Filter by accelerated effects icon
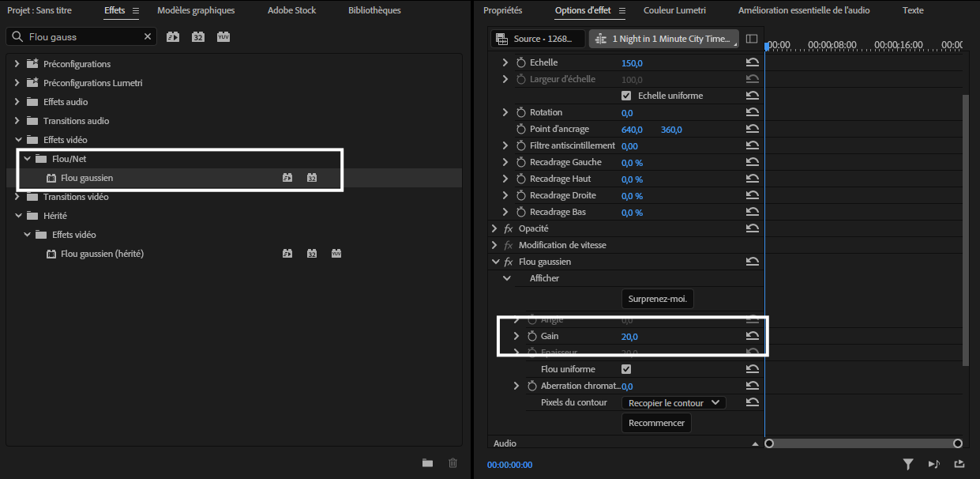 [x=173, y=37]
